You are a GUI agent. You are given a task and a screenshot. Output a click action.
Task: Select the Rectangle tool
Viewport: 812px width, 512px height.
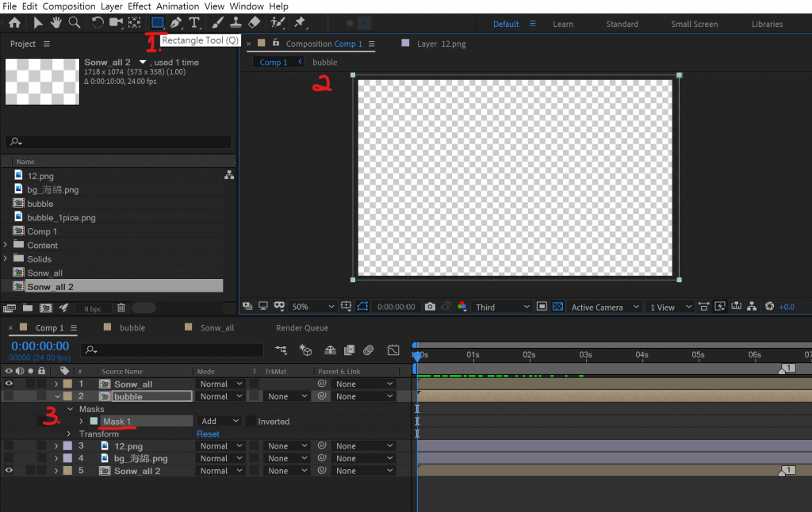coord(157,23)
